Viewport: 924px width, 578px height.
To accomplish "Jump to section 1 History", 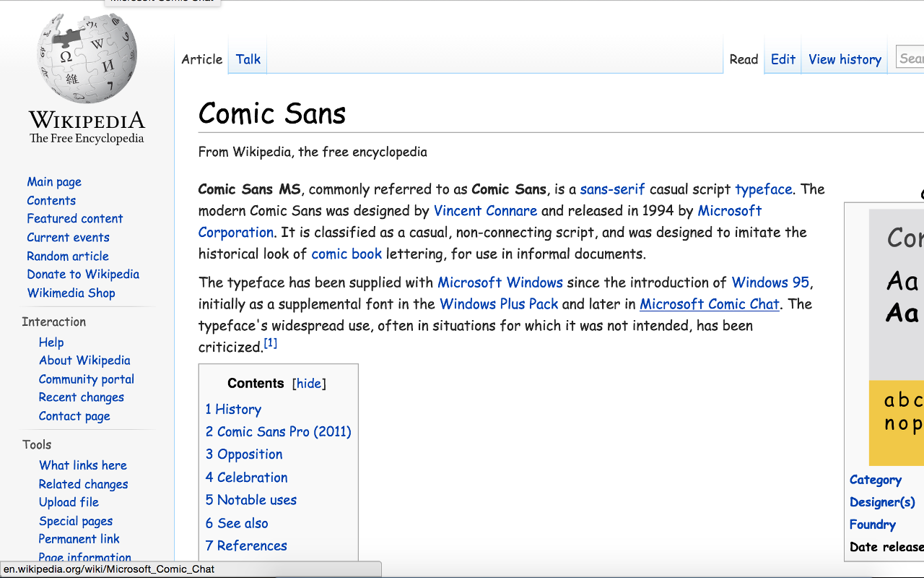I will pyautogui.click(x=233, y=410).
